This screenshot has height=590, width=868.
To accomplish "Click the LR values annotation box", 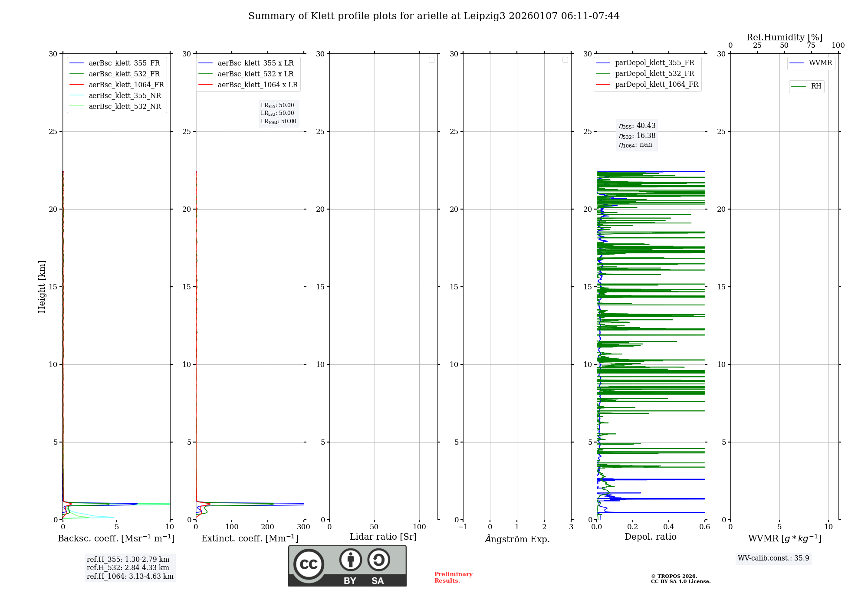I will click(278, 113).
